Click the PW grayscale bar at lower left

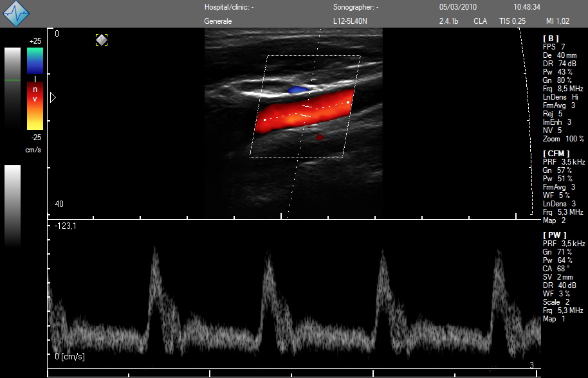[x=12, y=206]
